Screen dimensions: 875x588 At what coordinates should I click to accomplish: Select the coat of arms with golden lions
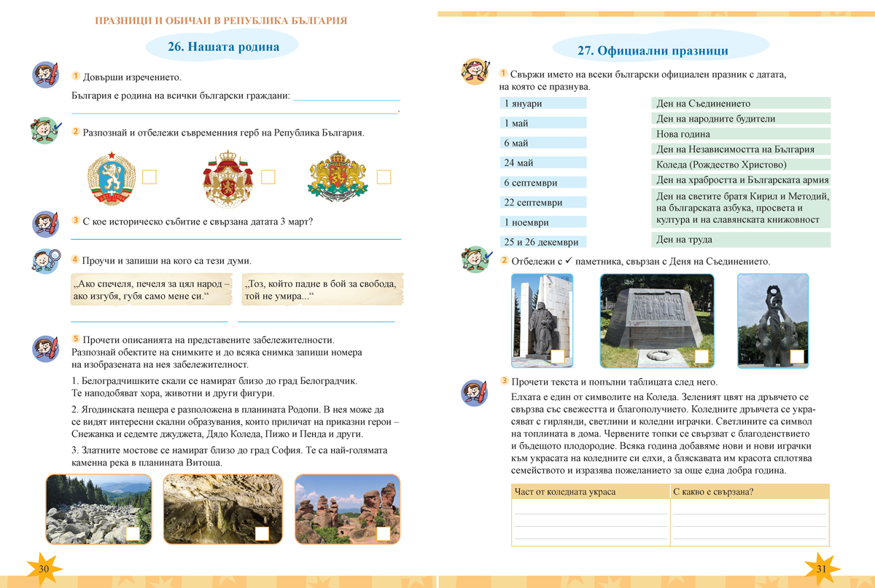pos(338,177)
